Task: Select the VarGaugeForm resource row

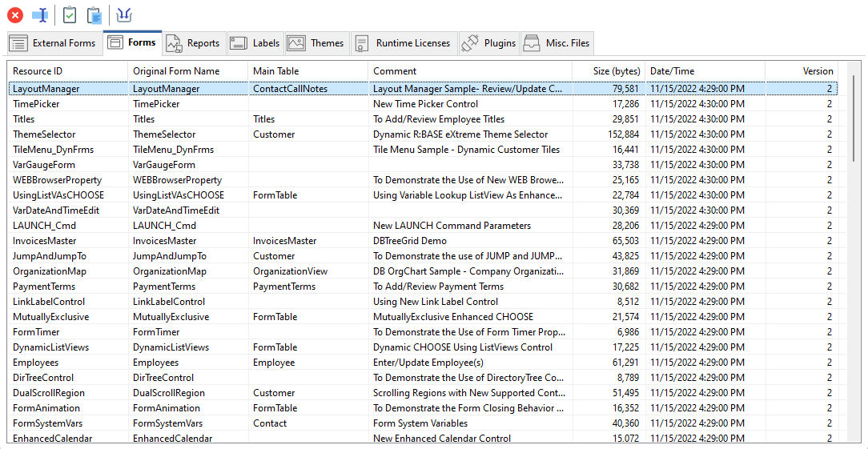Action: pyautogui.click(x=423, y=164)
